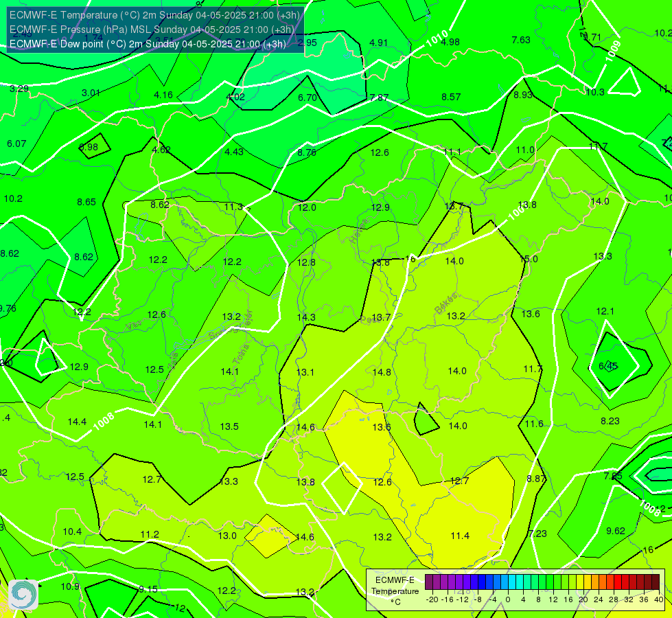This screenshot has width=672, height=618.
Task: Click the map value 6.70
Action: click(308, 98)
